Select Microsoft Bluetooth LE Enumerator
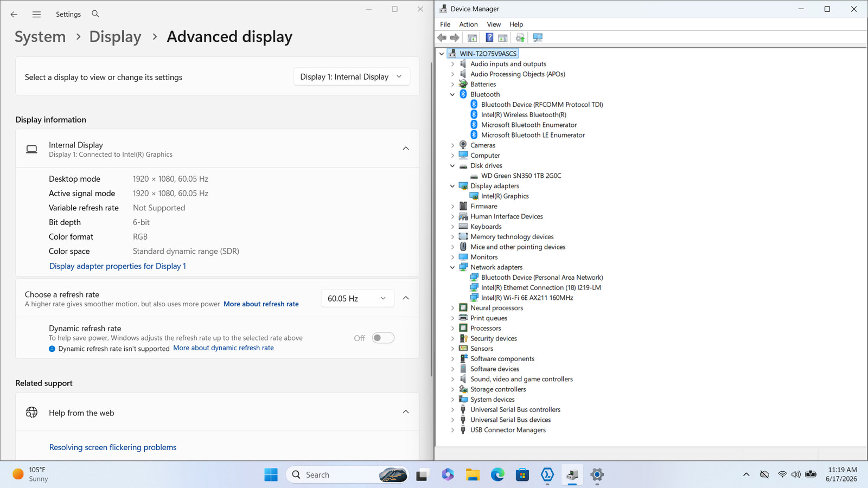 click(533, 135)
